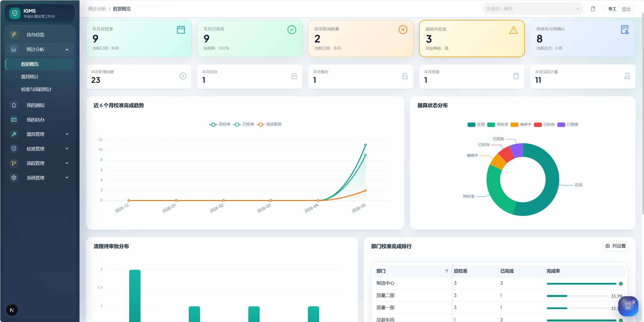Click the flask icon on 本月实际计量 card
This screenshot has width=644, height=322.
tap(627, 76)
